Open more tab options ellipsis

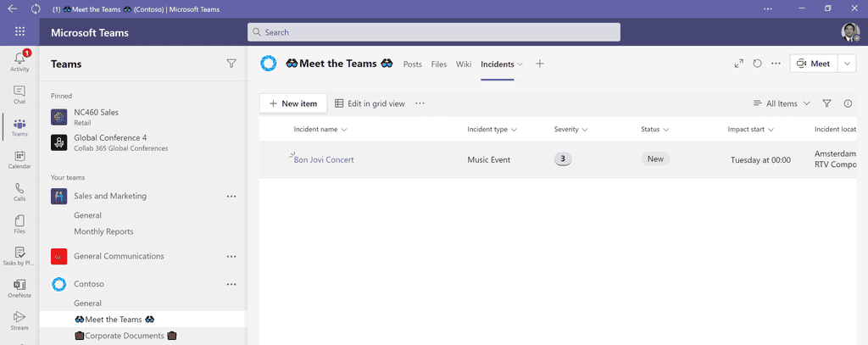(x=776, y=64)
